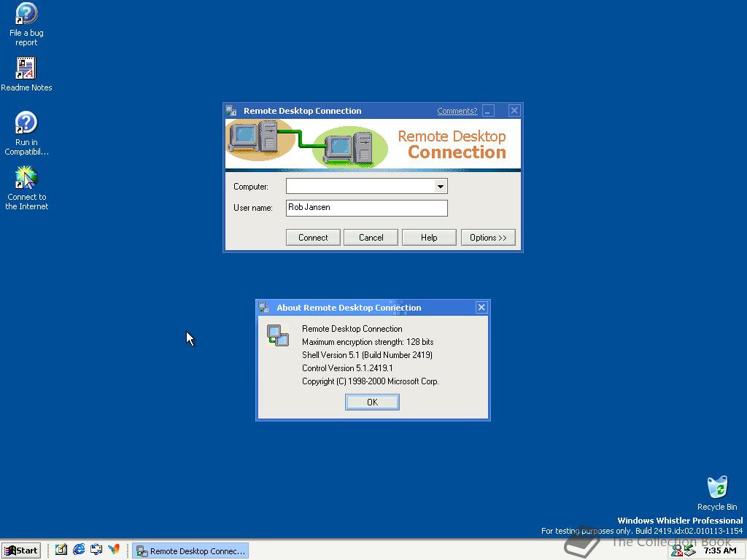747x560 pixels.
Task: Click the Outlook Express quick launch icon
Action: [x=96, y=550]
